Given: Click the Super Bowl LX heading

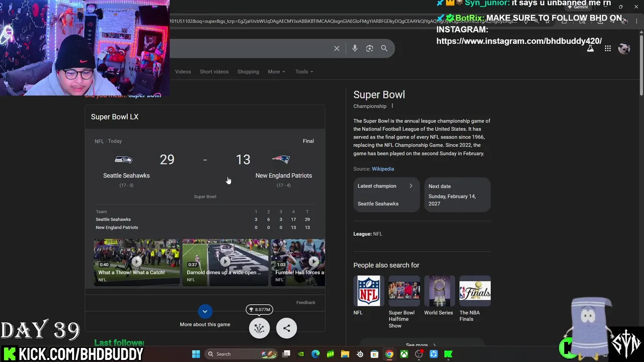Looking at the screenshot, I should (115, 117).
